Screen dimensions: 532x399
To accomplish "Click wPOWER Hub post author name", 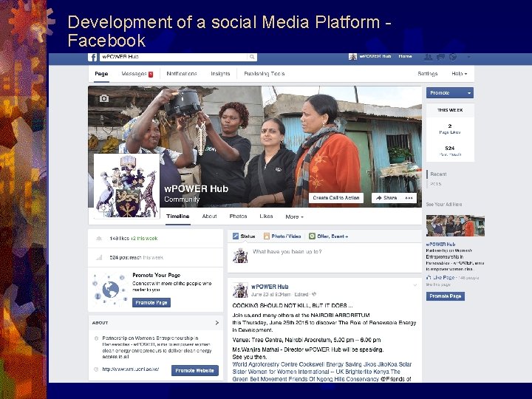I will 270,287.
